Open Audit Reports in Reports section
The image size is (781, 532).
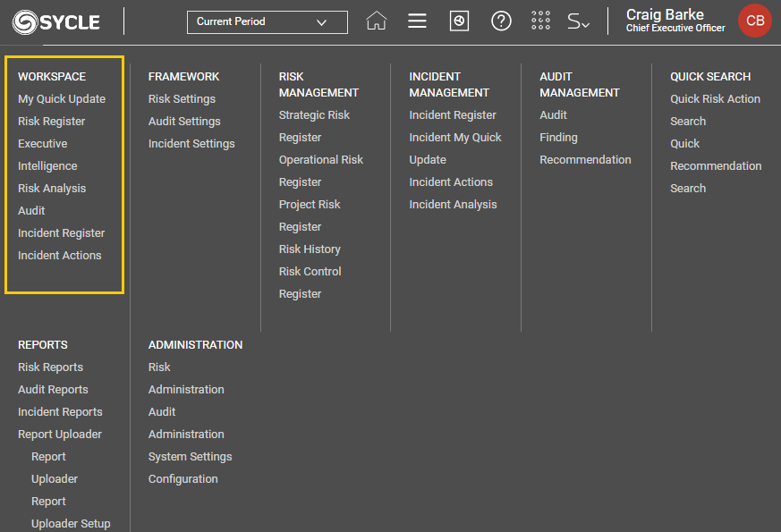pyautogui.click(x=53, y=390)
